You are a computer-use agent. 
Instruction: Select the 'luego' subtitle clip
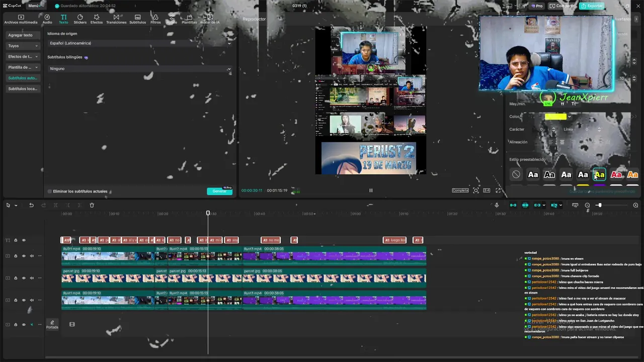point(394,240)
